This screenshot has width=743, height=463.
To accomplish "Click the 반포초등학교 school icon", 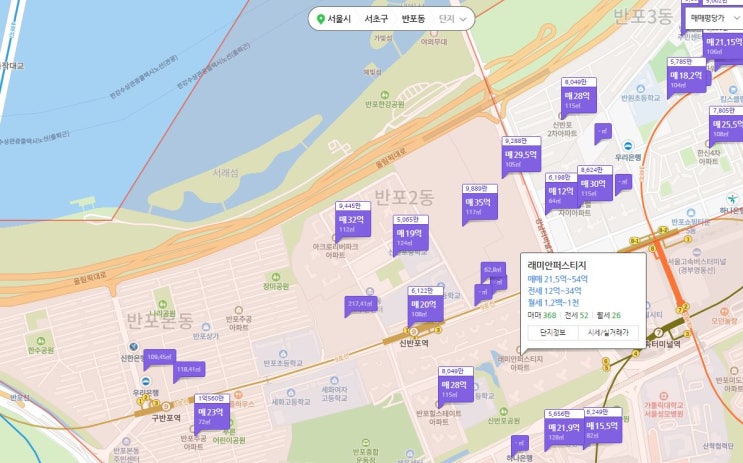I will tap(283, 354).
